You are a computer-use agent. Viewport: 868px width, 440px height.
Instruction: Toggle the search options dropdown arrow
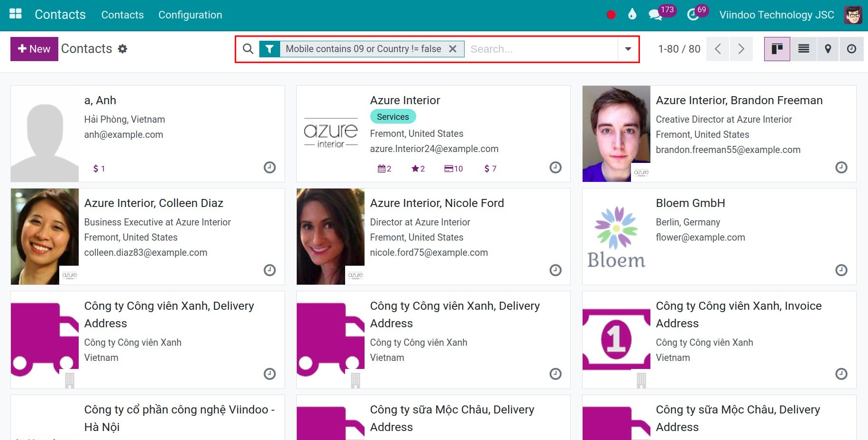[628, 49]
